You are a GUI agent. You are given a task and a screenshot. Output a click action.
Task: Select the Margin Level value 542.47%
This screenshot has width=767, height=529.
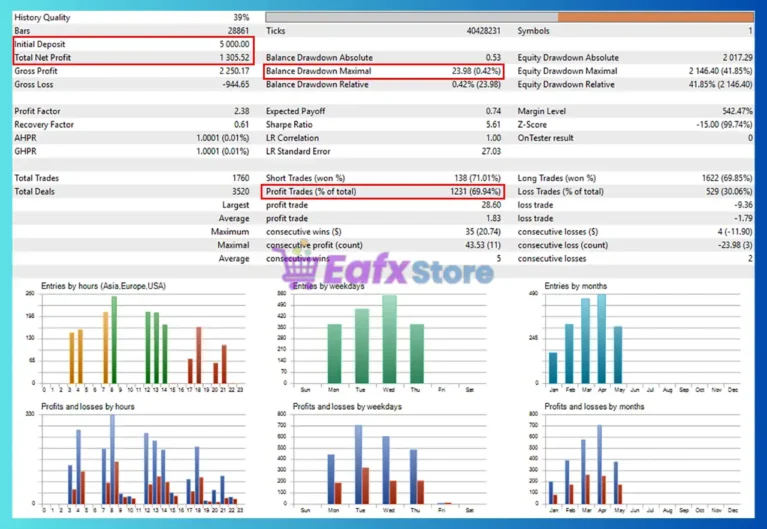[737, 111]
